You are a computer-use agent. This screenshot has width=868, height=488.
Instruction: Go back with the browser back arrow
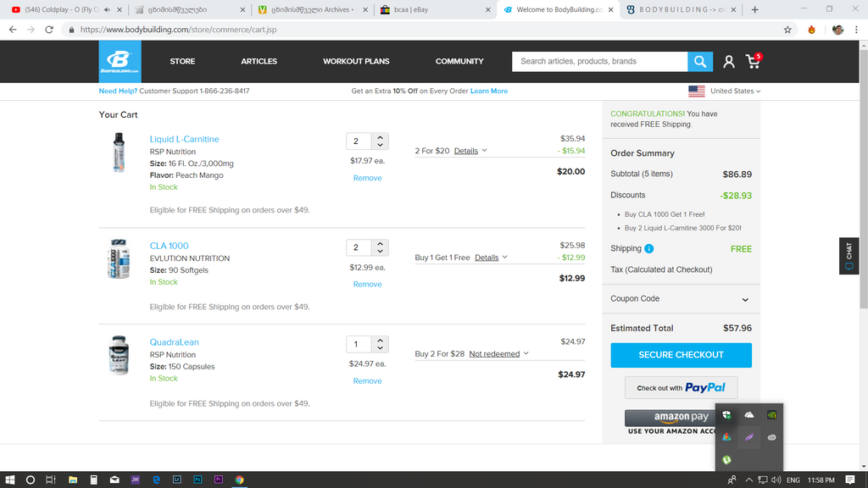[x=13, y=30]
